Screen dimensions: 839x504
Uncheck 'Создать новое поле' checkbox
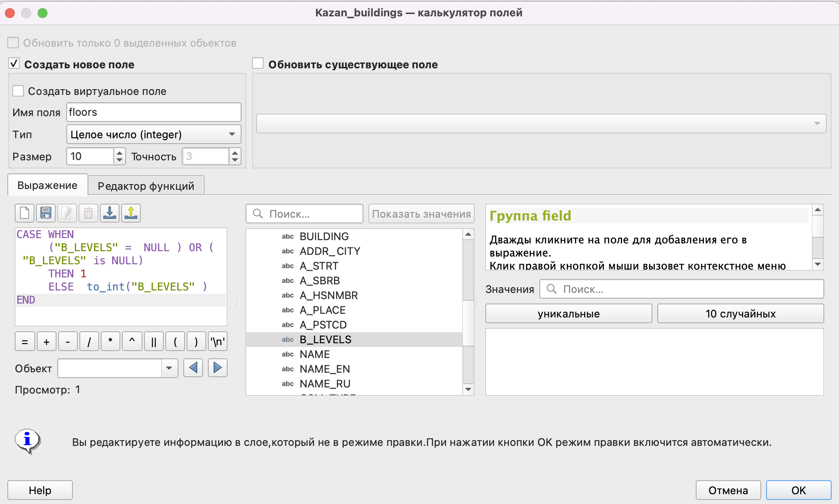[x=14, y=63]
